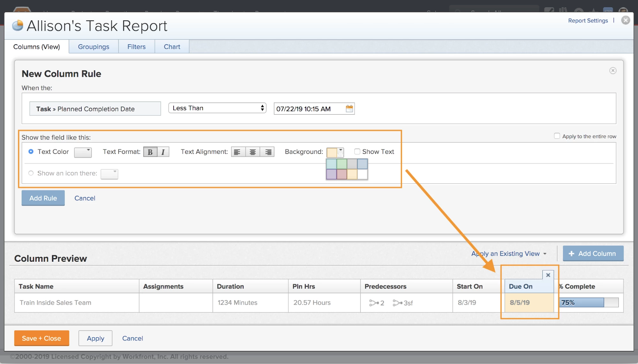Toggle bold text format button

(150, 152)
